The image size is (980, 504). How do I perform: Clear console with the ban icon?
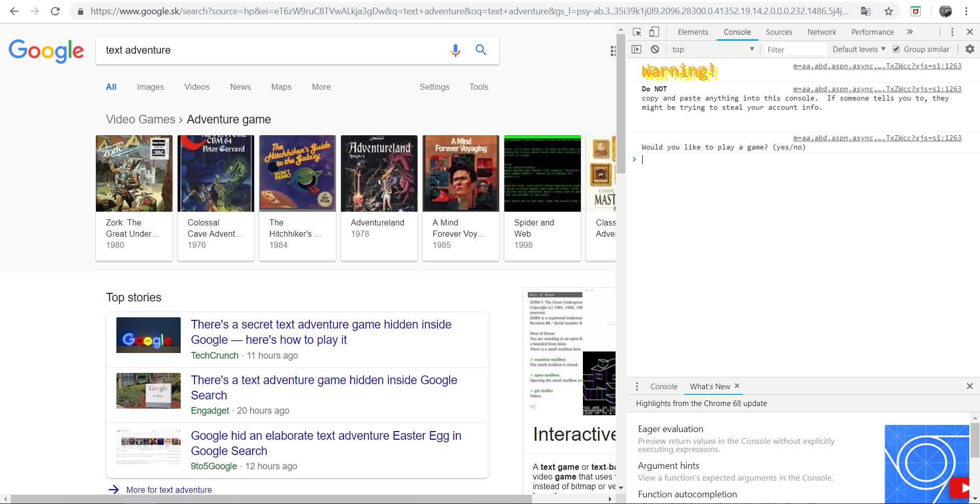click(x=655, y=49)
